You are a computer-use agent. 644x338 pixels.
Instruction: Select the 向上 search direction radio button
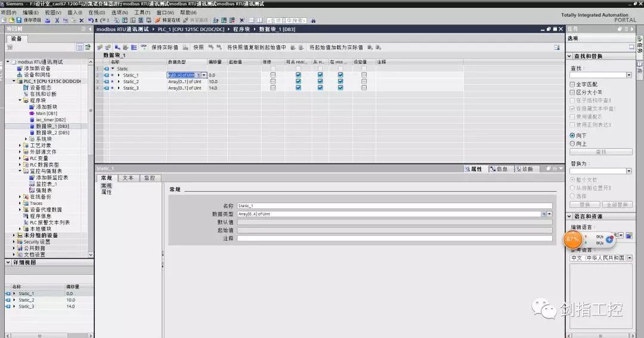572,144
